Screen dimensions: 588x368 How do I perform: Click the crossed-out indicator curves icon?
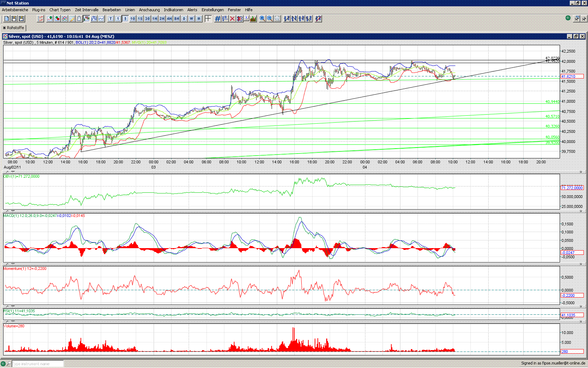tap(64, 19)
